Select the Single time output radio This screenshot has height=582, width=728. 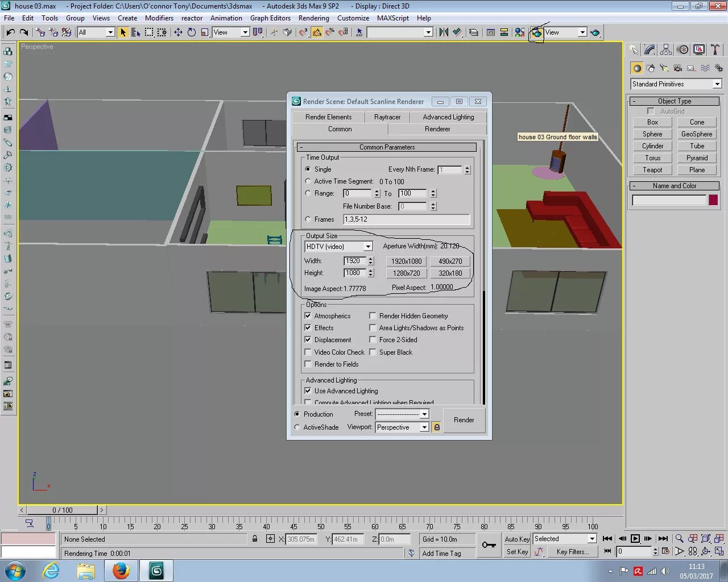[x=308, y=169]
